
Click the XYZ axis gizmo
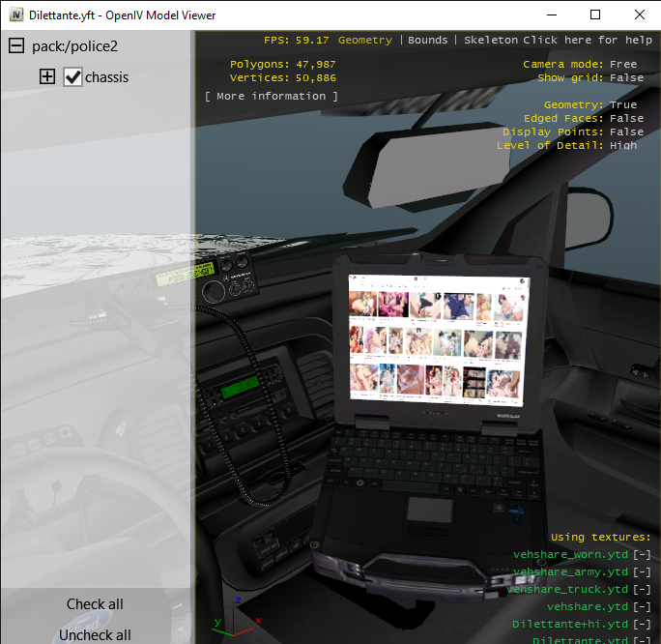[228, 625]
